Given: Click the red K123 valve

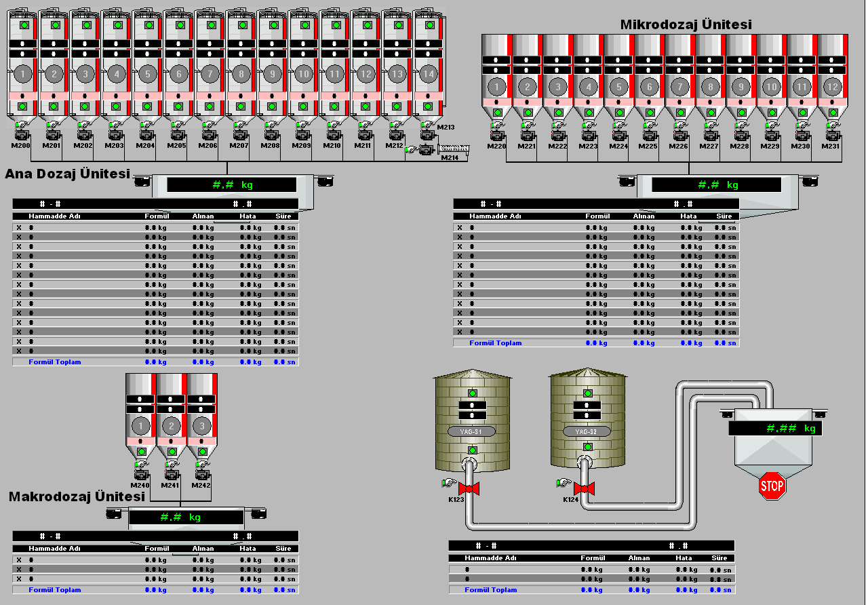Looking at the screenshot, I should pos(469,488).
